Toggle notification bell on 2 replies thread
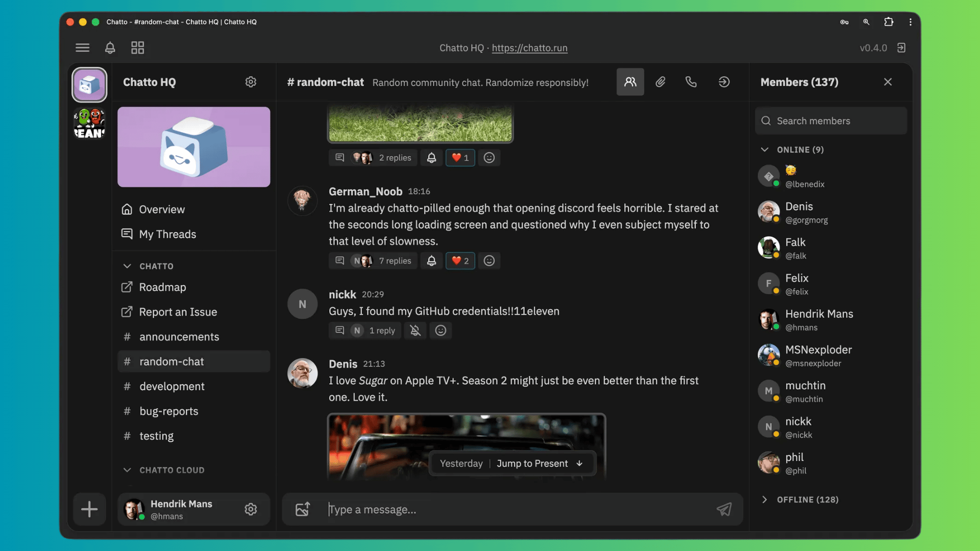This screenshot has width=980, height=551. (431, 158)
